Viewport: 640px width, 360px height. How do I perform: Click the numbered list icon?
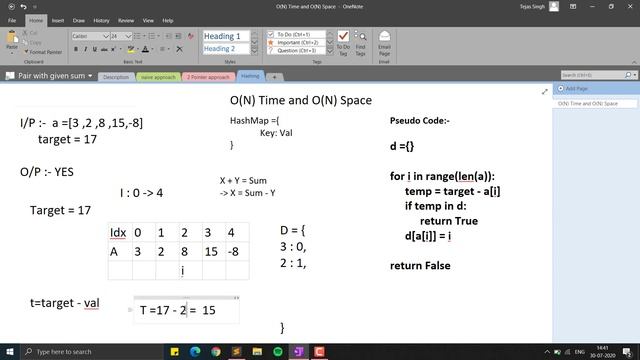pos(152,36)
